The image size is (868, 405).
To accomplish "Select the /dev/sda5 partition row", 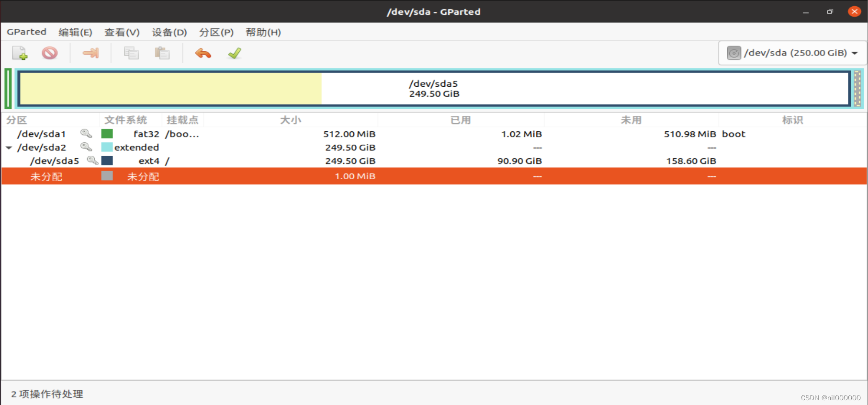I will (434, 161).
